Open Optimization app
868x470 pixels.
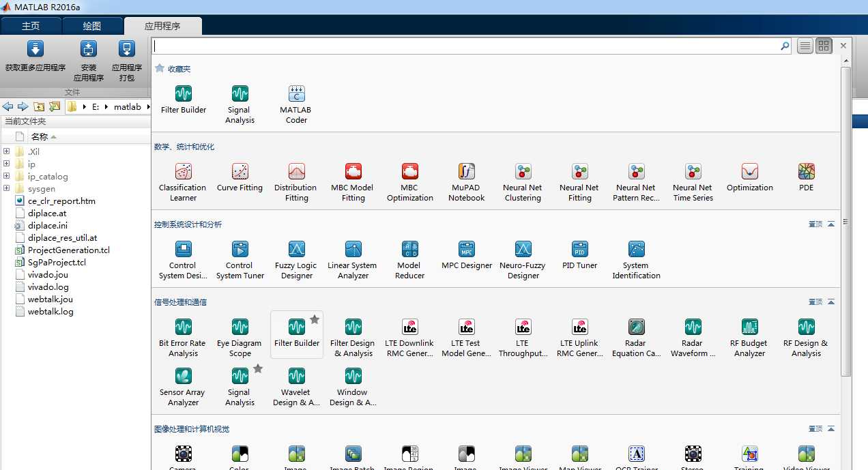tap(750, 177)
